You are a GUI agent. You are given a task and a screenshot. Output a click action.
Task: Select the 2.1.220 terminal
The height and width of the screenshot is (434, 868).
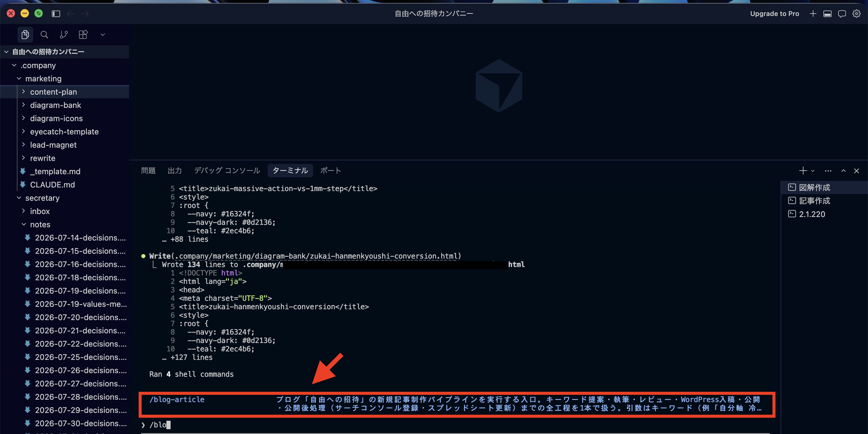[824, 214]
